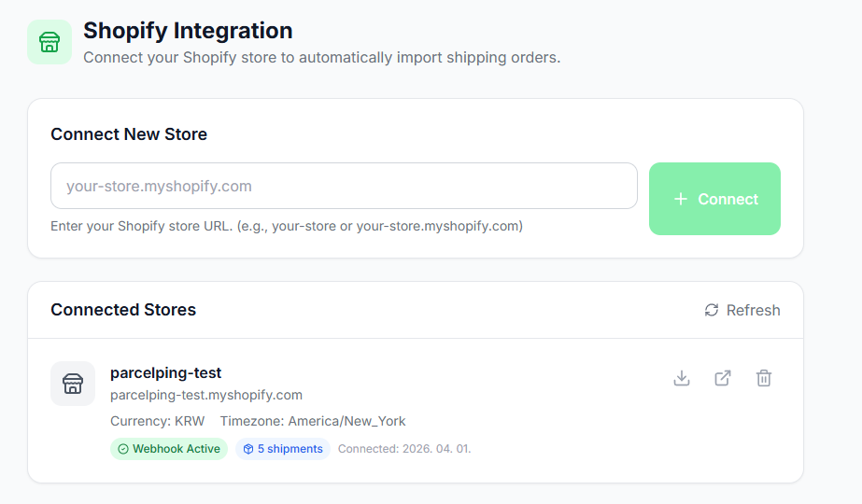Screen dimensions: 862x504
Task: Click the Connected Stores section heading
Action: 123,310
